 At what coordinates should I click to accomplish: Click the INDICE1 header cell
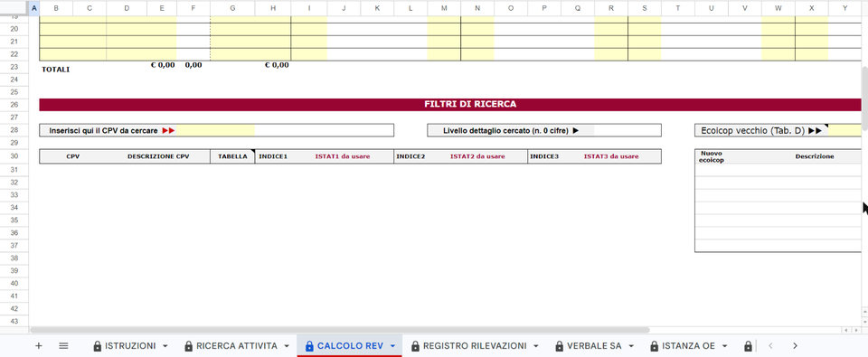click(273, 156)
